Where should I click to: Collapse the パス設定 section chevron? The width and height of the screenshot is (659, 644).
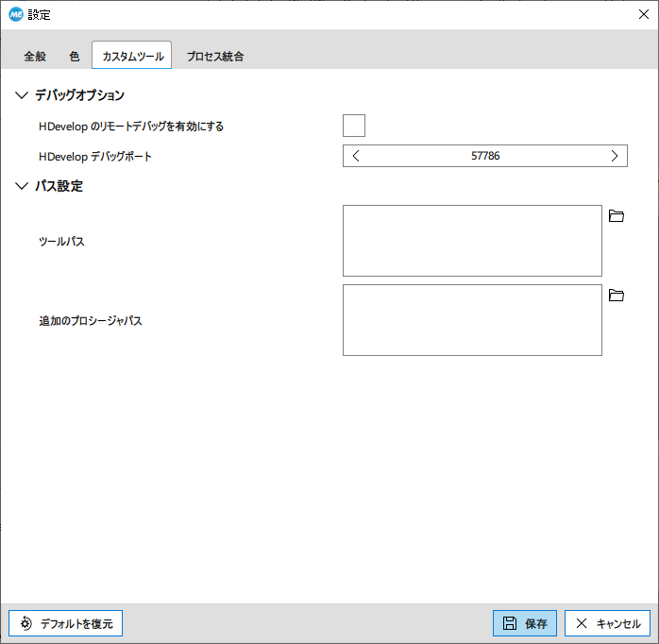[22, 186]
